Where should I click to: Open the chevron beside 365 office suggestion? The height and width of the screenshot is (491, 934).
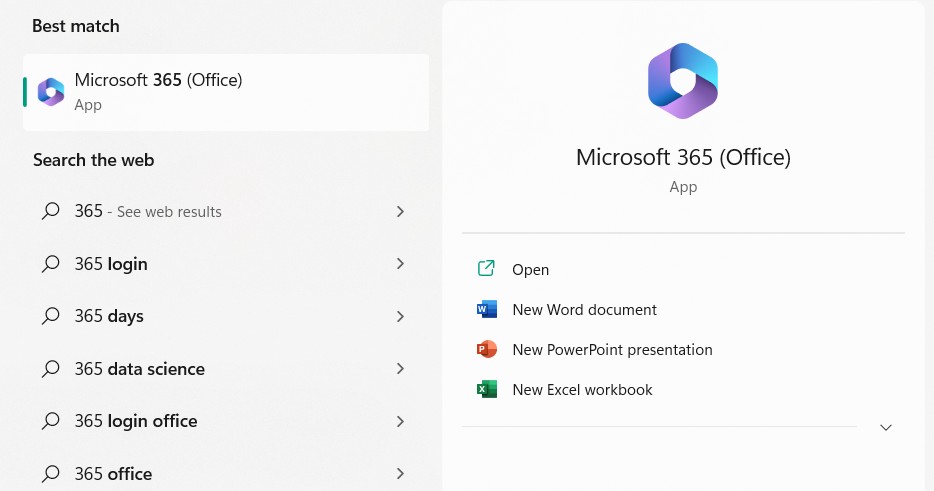pos(400,473)
